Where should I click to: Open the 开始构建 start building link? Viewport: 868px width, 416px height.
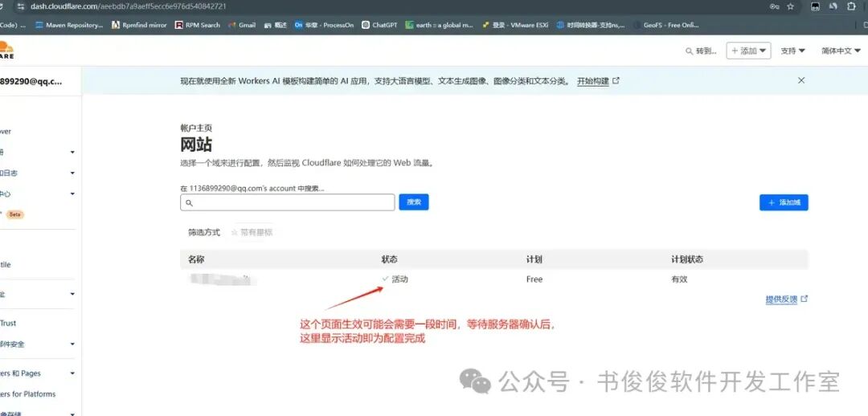pos(598,81)
